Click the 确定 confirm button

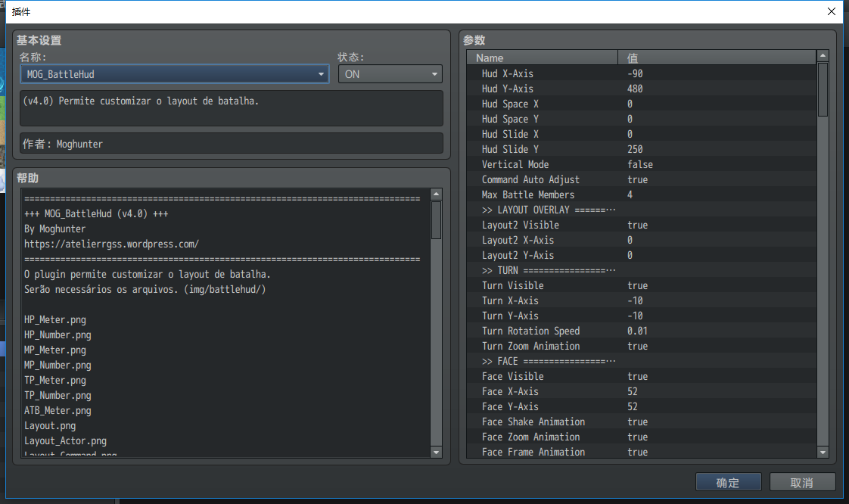(x=728, y=482)
